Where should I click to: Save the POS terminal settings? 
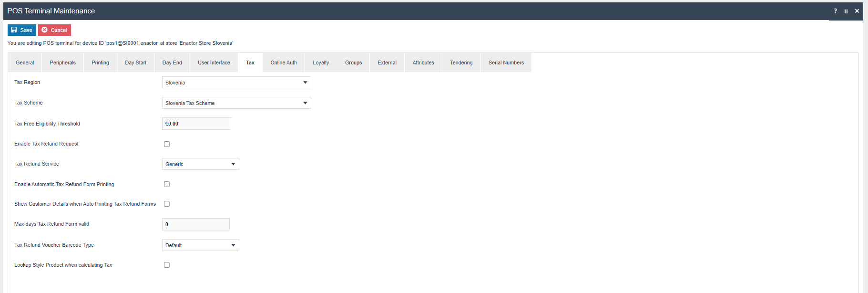point(22,30)
